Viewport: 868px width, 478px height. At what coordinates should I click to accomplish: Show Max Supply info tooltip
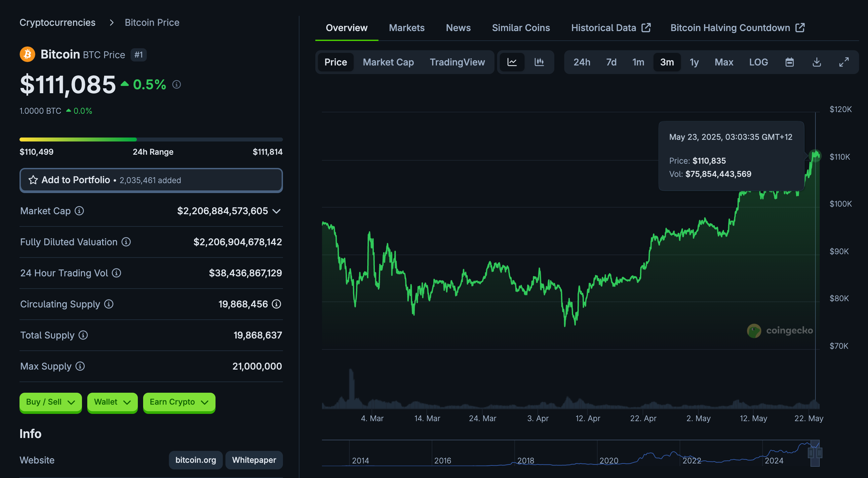pyautogui.click(x=80, y=366)
